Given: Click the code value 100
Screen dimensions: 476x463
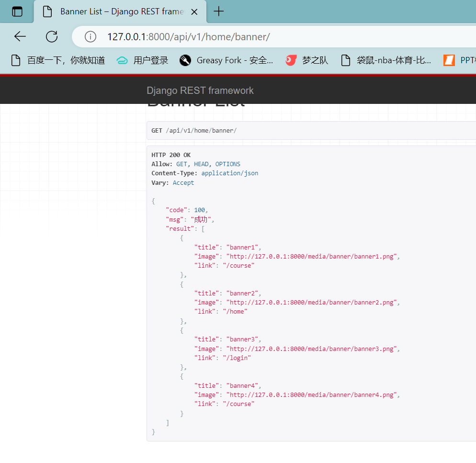Looking at the screenshot, I should point(199,210).
